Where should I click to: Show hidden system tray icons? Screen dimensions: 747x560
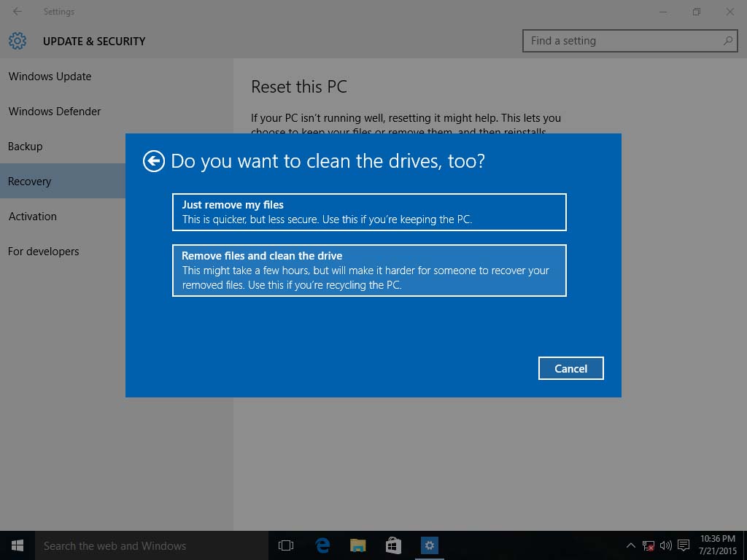tap(630, 545)
